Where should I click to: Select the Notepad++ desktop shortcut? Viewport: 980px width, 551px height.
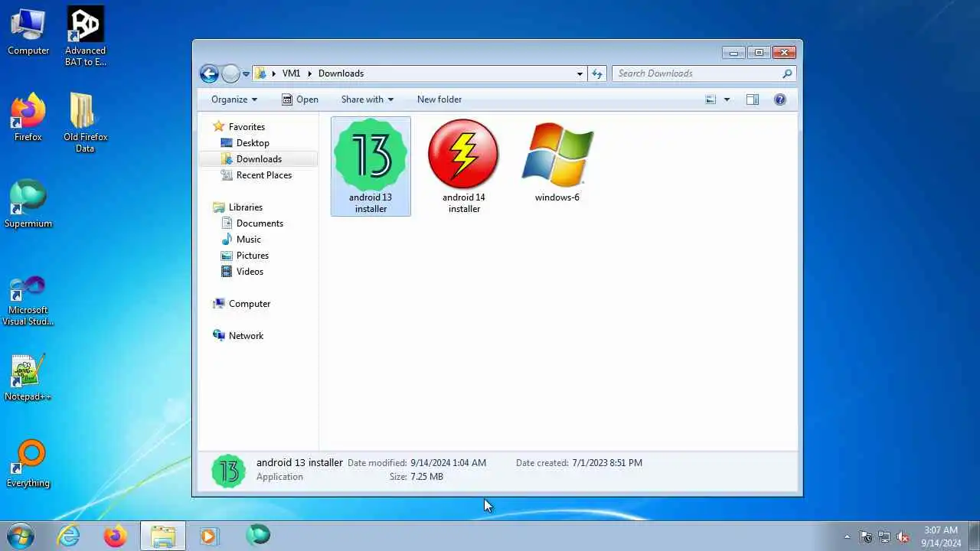coord(28,377)
